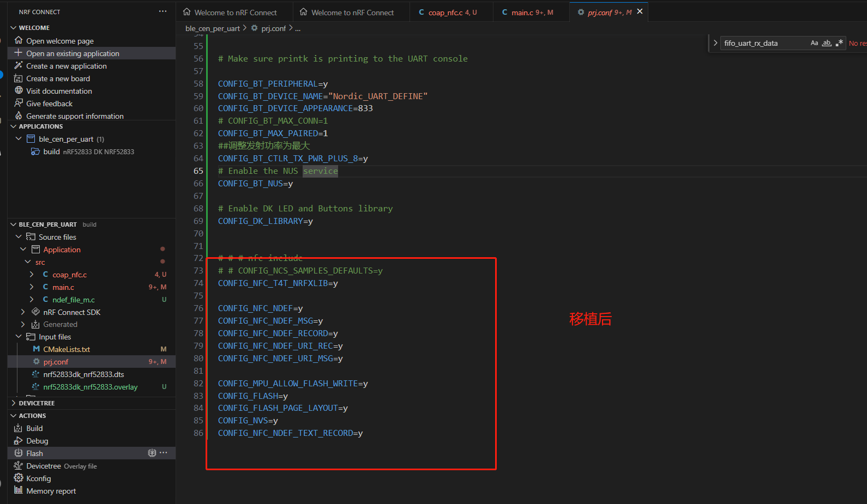
Task: Click the Generated folder icon
Action: tap(36, 324)
